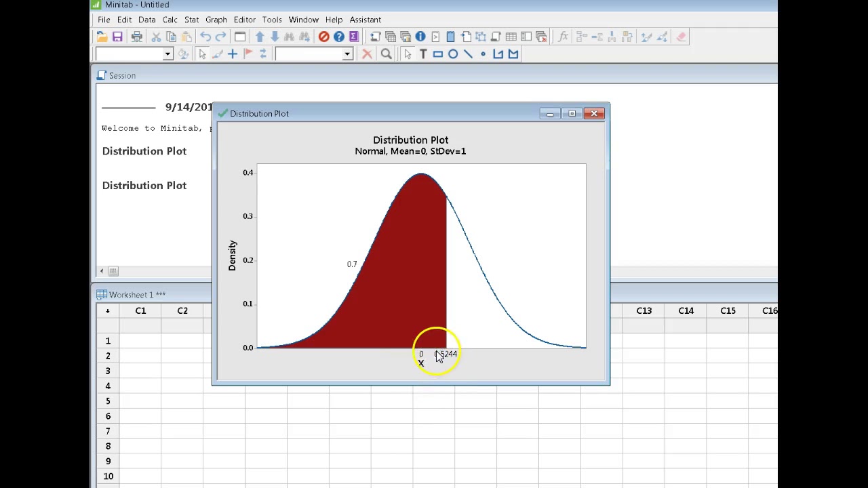Cut the selection using the scissors icon
Screen dimensions: 868x488
pos(156,37)
